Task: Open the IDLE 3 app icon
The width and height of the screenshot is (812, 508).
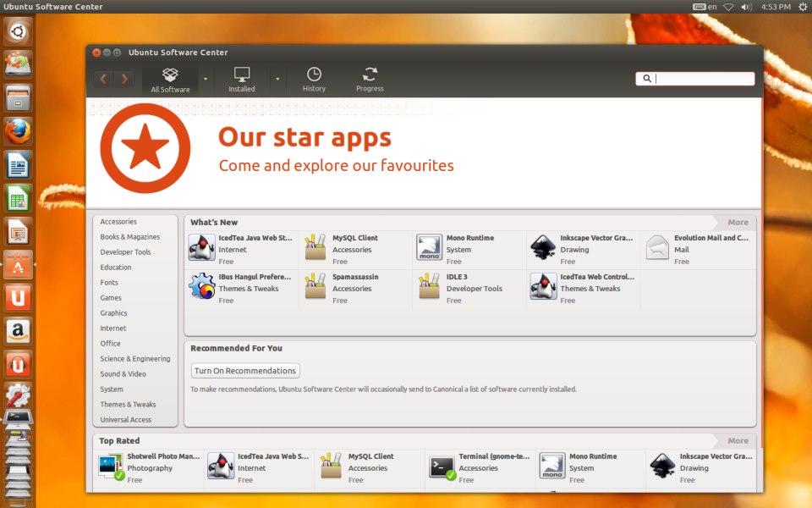Action: pyautogui.click(x=430, y=286)
